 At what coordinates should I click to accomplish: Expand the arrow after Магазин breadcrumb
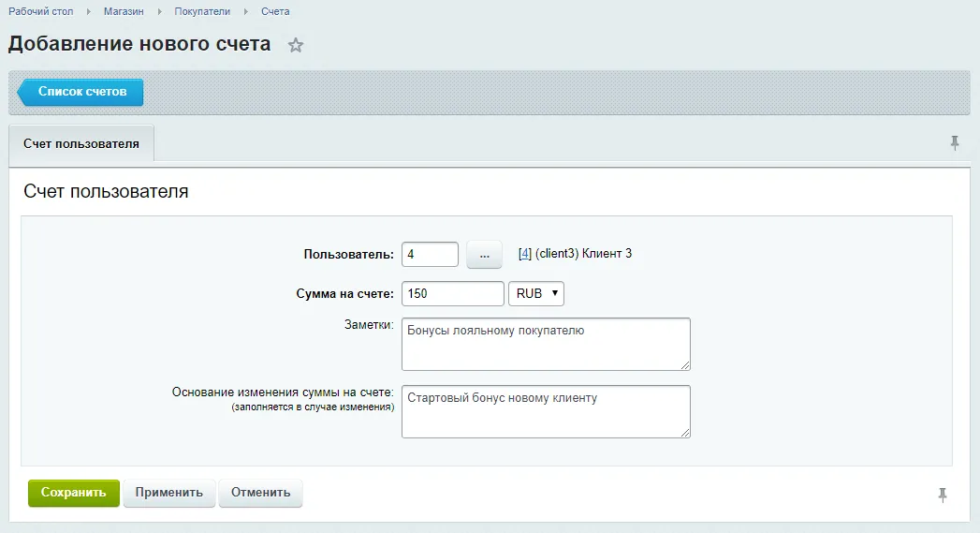[x=159, y=11]
